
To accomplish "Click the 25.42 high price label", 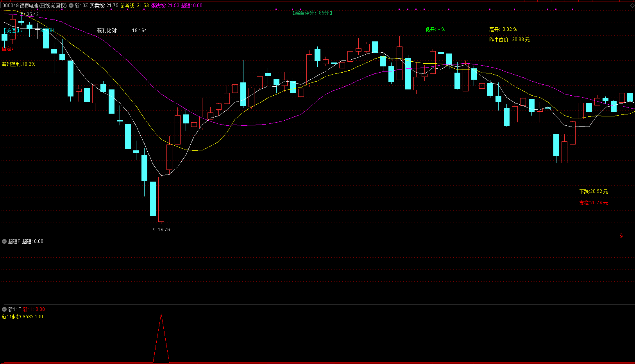I will [32, 14].
